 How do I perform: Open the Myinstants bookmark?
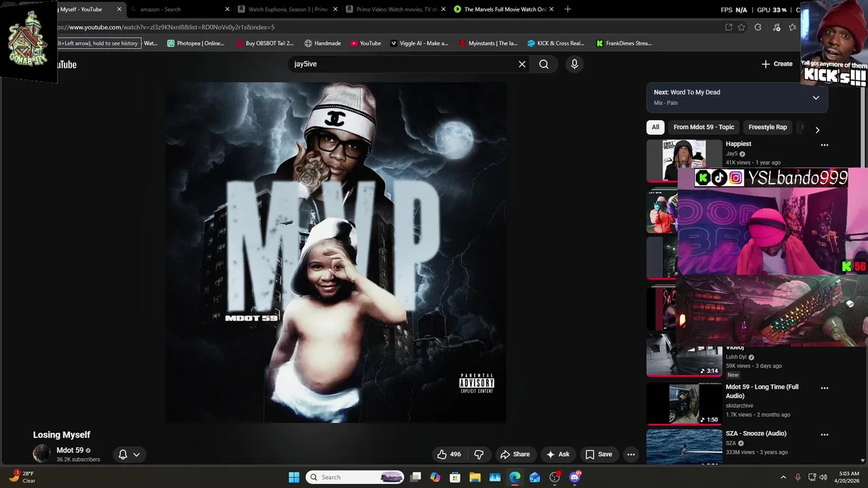(488, 43)
